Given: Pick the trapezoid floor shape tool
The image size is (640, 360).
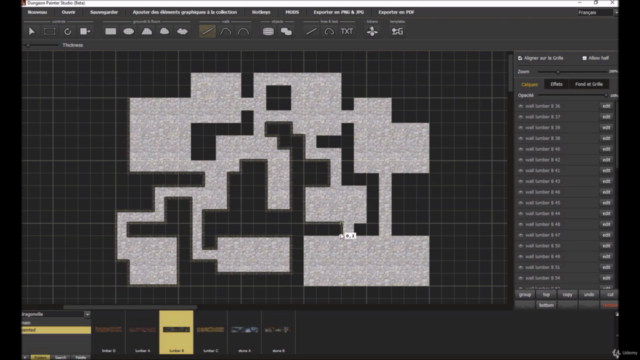Looking at the screenshot, I should (x=147, y=31).
